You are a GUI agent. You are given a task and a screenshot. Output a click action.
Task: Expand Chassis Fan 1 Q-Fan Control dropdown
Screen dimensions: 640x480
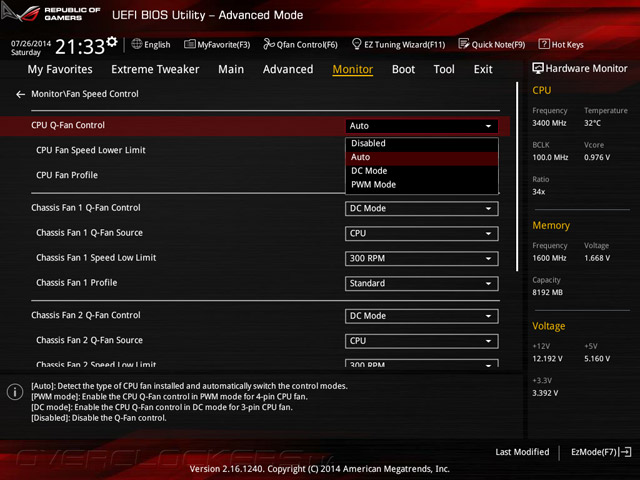(x=422, y=209)
